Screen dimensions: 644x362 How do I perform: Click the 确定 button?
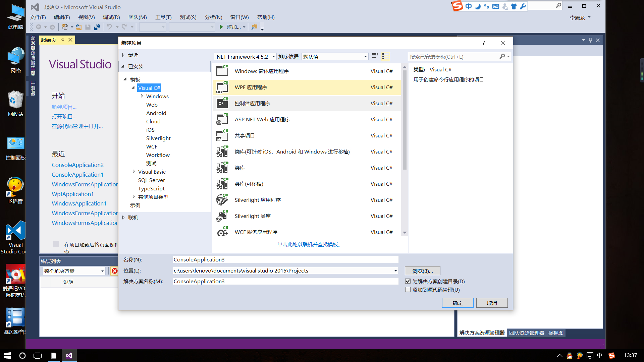[458, 303]
